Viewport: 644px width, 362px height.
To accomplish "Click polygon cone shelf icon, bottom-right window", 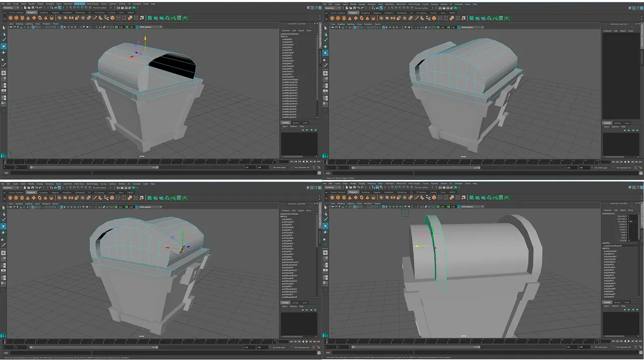I will coord(351,198).
